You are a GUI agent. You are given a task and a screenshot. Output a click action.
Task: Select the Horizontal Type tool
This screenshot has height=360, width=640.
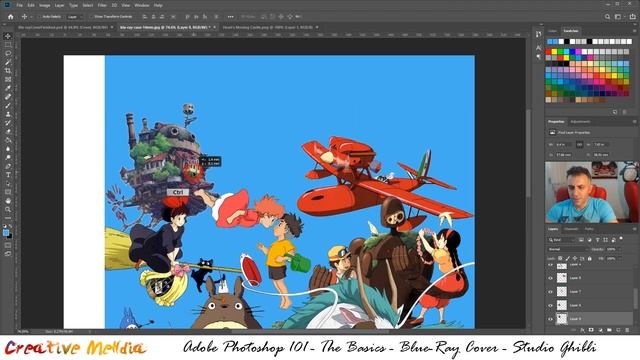click(8, 175)
